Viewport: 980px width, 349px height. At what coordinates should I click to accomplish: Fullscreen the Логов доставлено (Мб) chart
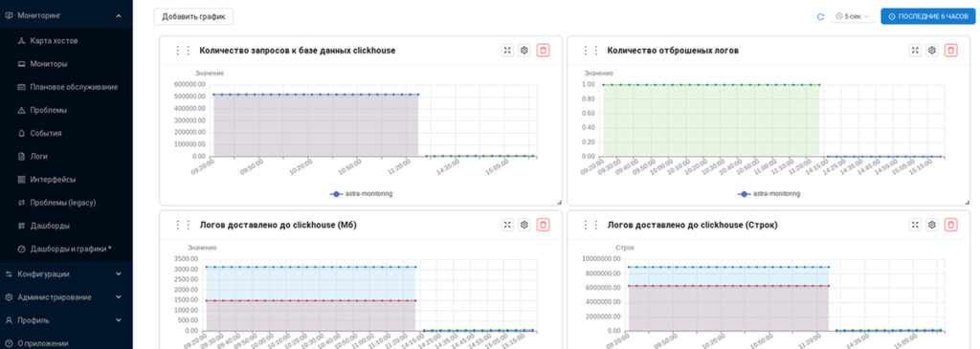507,225
